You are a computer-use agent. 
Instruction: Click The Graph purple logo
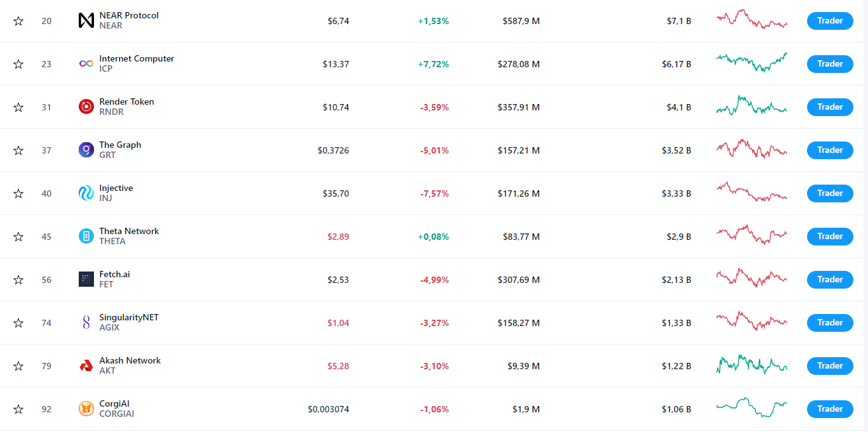click(86, 150)
